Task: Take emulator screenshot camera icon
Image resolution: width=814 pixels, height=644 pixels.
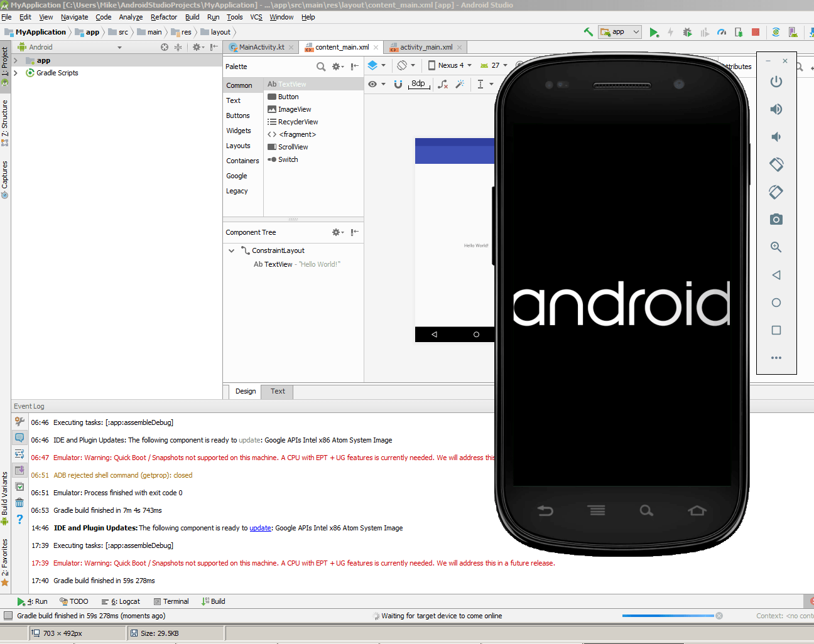Action: click(x=776, y=219)
